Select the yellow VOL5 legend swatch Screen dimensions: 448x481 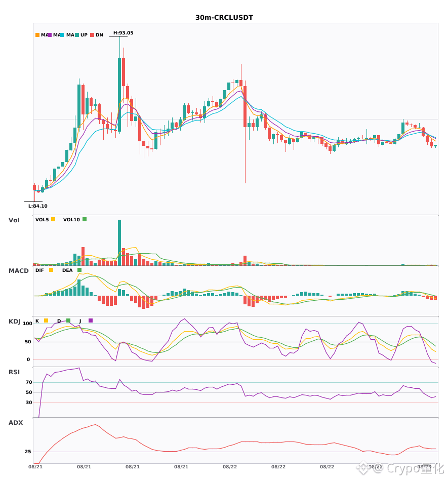53,219
